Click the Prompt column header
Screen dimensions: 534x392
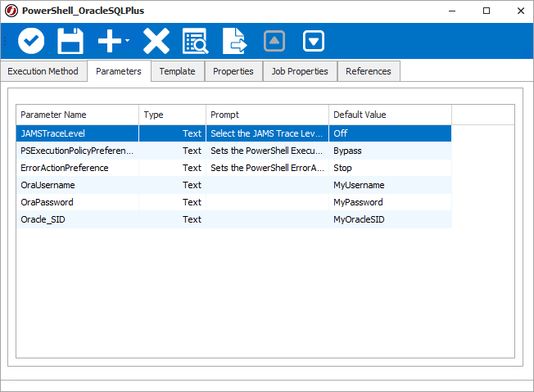click(x=267, y=115)
